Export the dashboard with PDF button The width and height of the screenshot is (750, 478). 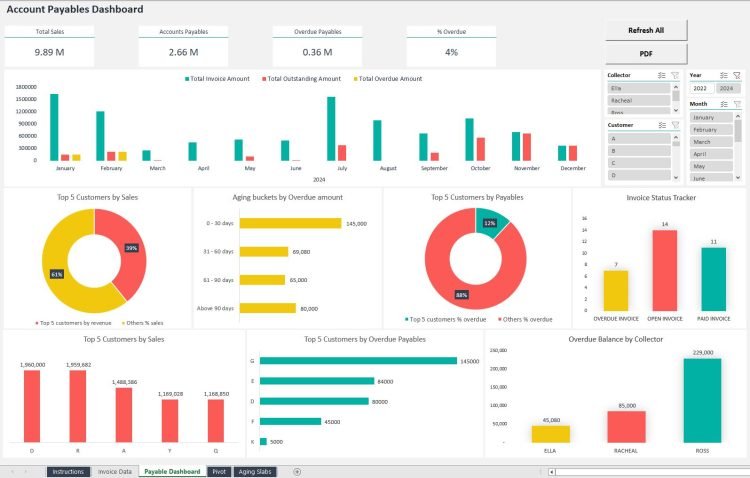click(x=646, y=53)
